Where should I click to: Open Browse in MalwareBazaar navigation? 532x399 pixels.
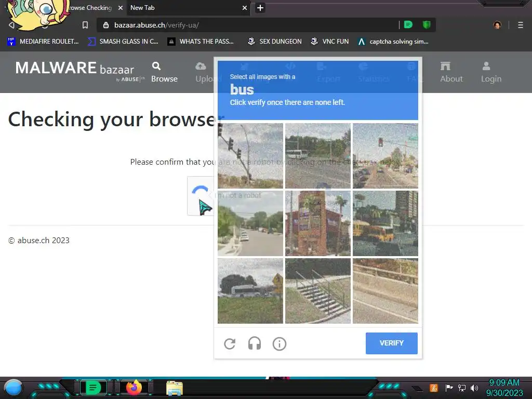(x=164, y=72)
